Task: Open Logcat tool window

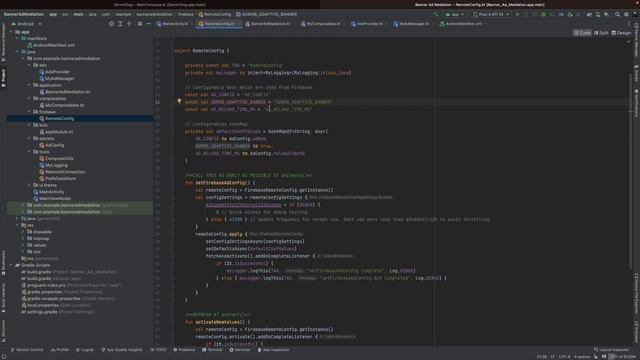Action: click(85, 350)
